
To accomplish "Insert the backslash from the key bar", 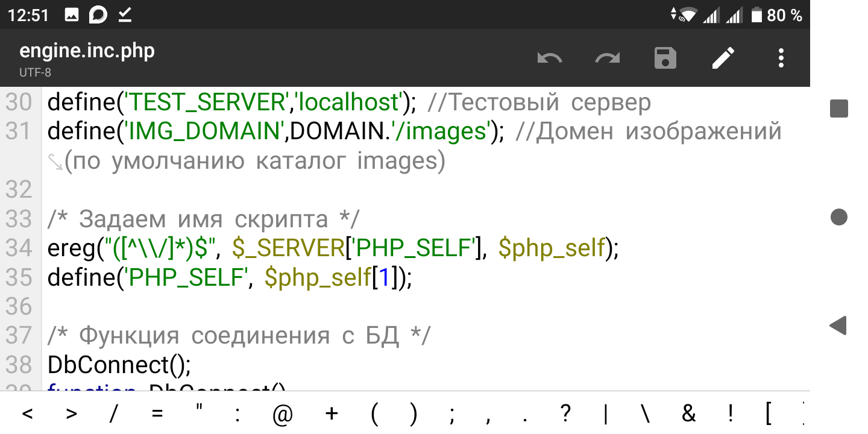I will [645, 414].
